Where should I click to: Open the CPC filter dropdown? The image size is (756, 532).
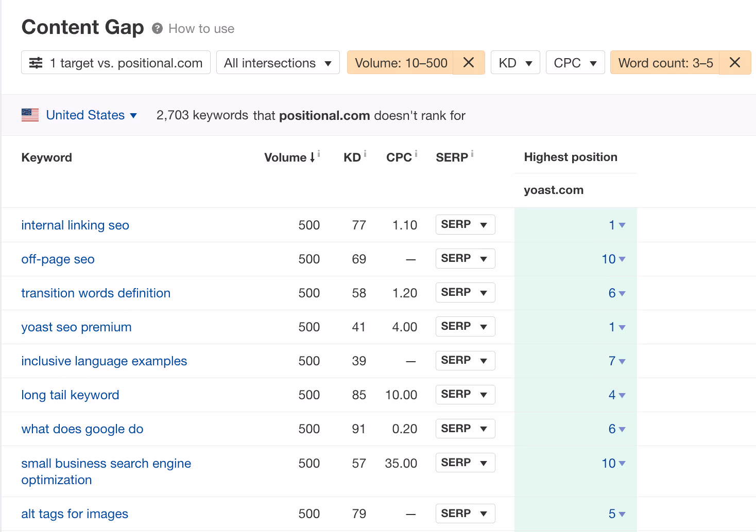click(575, 63)
